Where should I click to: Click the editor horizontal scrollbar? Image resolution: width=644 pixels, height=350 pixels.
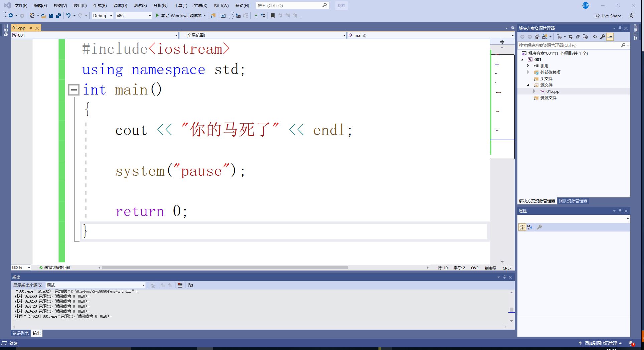point(225,268)
